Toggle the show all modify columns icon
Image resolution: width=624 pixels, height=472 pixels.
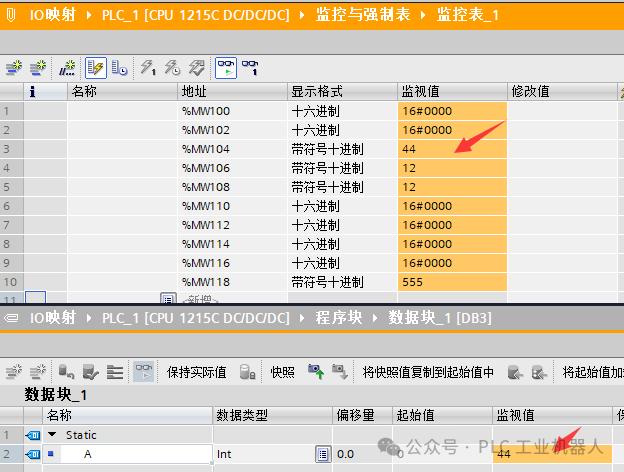(96, 68)
